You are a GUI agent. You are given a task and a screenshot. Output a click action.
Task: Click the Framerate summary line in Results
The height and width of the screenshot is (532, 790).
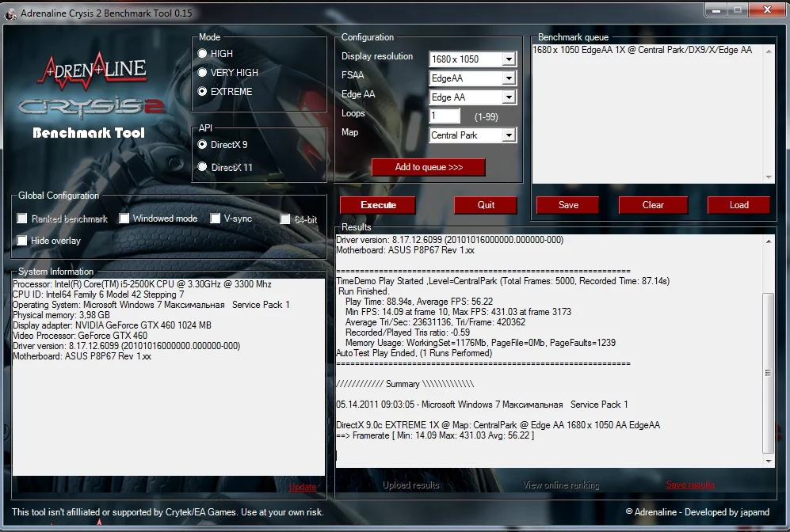point(435,435)
